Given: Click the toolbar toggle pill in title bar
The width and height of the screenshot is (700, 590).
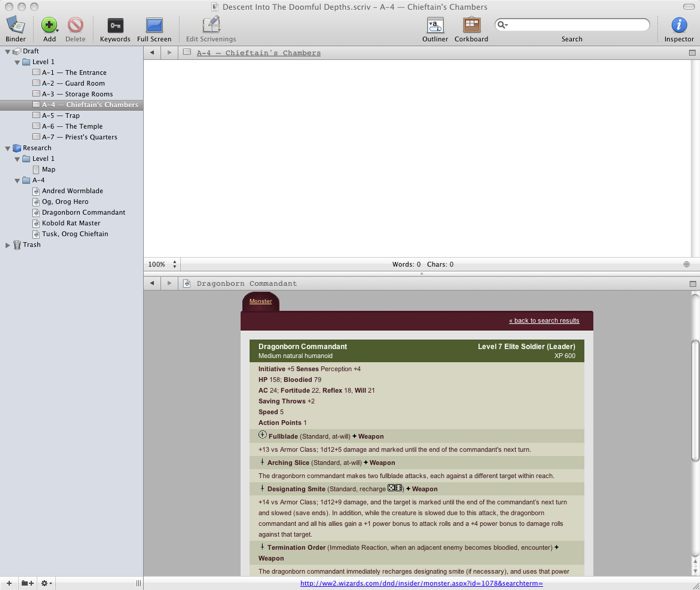Looking at the screenshot, I should [x=689, y=7].
